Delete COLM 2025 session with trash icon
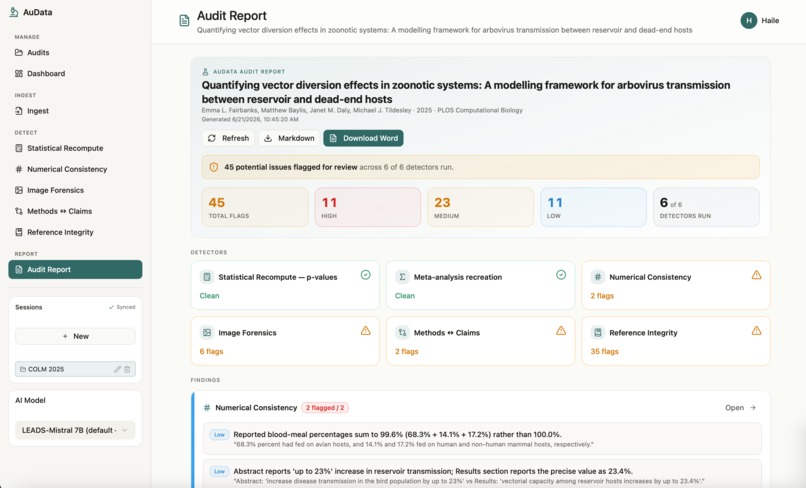Viewport: 806px width, 488px height. tap(127, 369)
